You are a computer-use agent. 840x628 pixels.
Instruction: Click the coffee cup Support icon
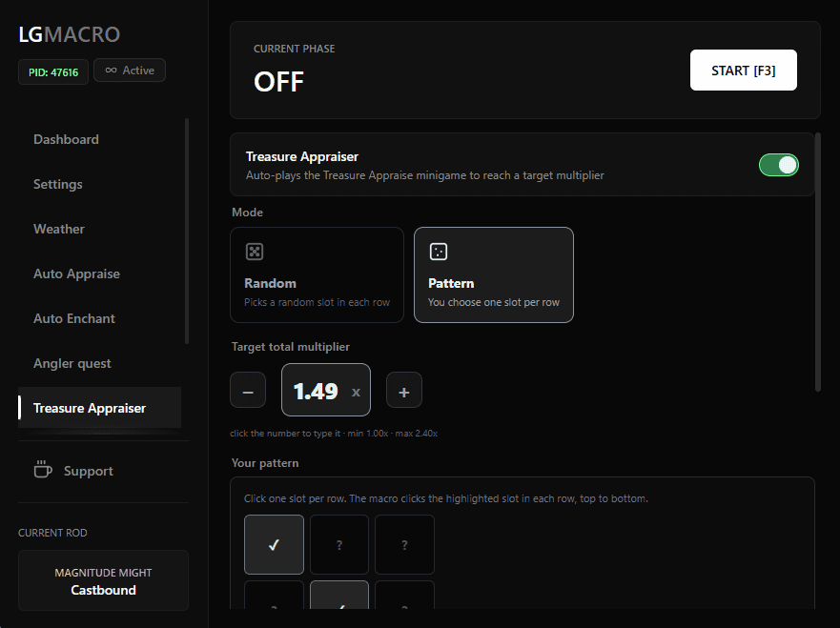pyautogui.click(x=43, y=469)
